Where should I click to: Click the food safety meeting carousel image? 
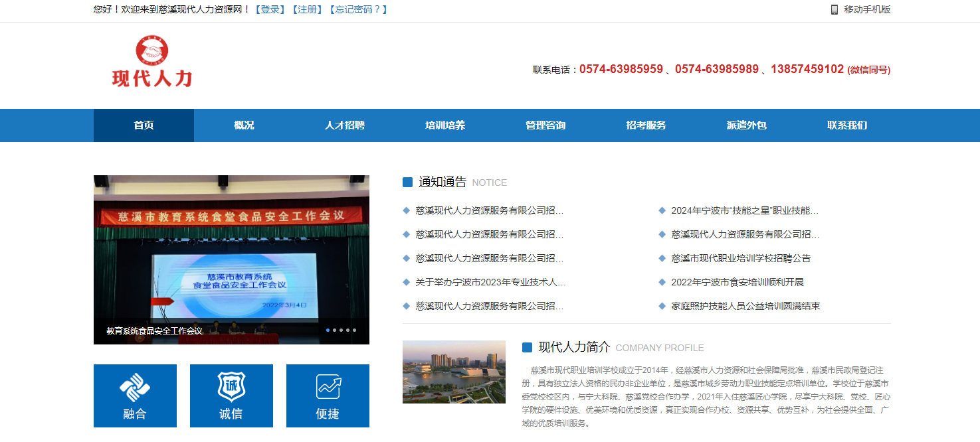(231, 259)
